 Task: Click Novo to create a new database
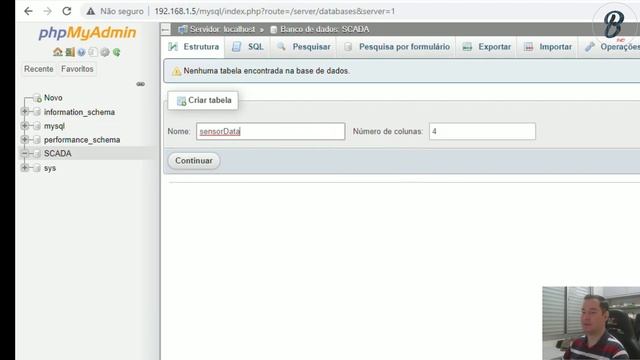[x=53, y=98]
